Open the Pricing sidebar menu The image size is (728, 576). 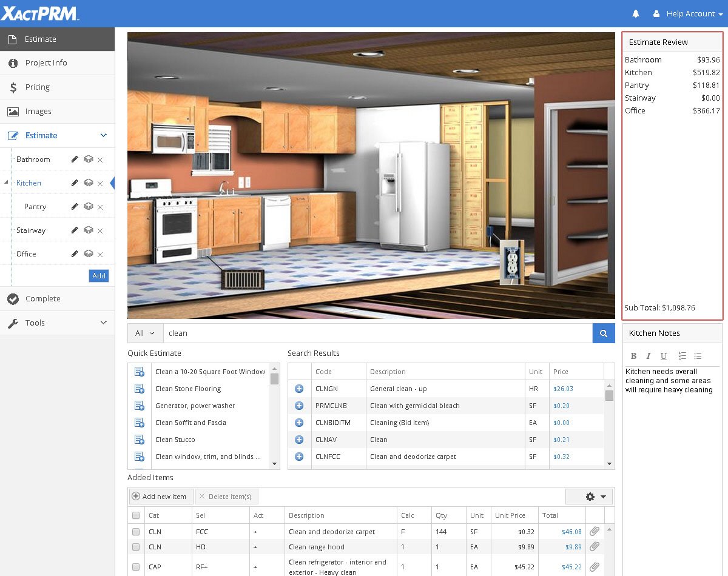click(x=37, y=87)
